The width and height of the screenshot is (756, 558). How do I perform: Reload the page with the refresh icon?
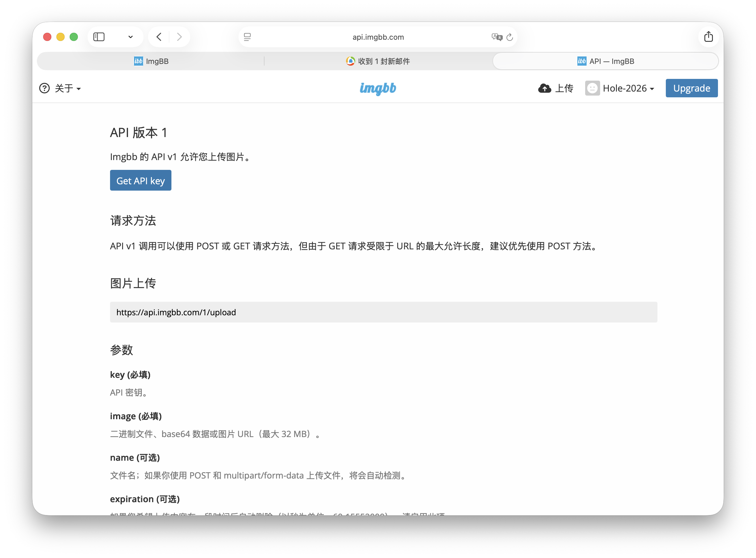pos(509,37)
